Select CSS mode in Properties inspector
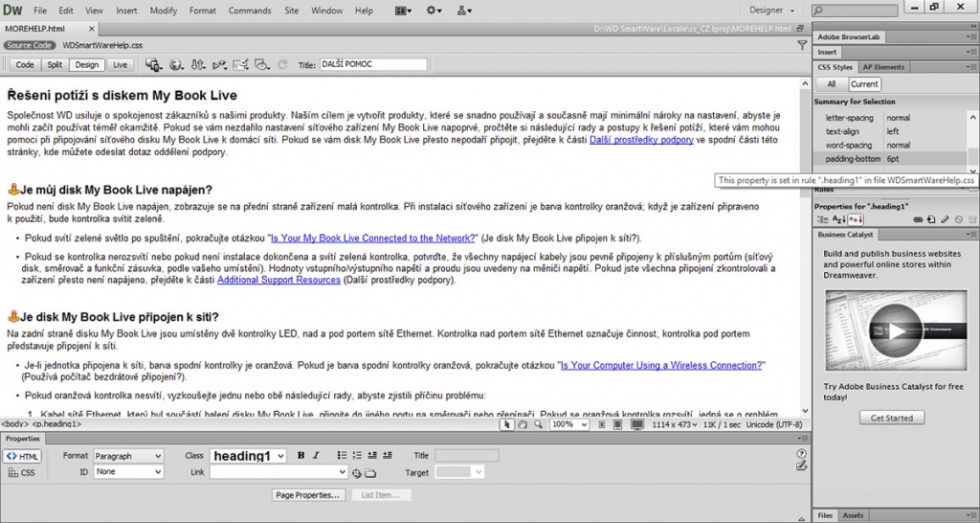Viewport: 980px width, 523px height. pos(23,473)
